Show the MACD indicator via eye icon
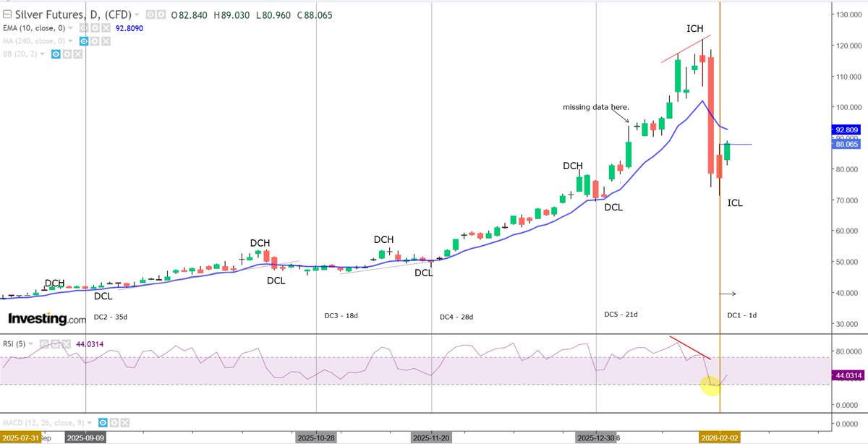This screenshot has height=444, width=868. click(x=103, y=422)
